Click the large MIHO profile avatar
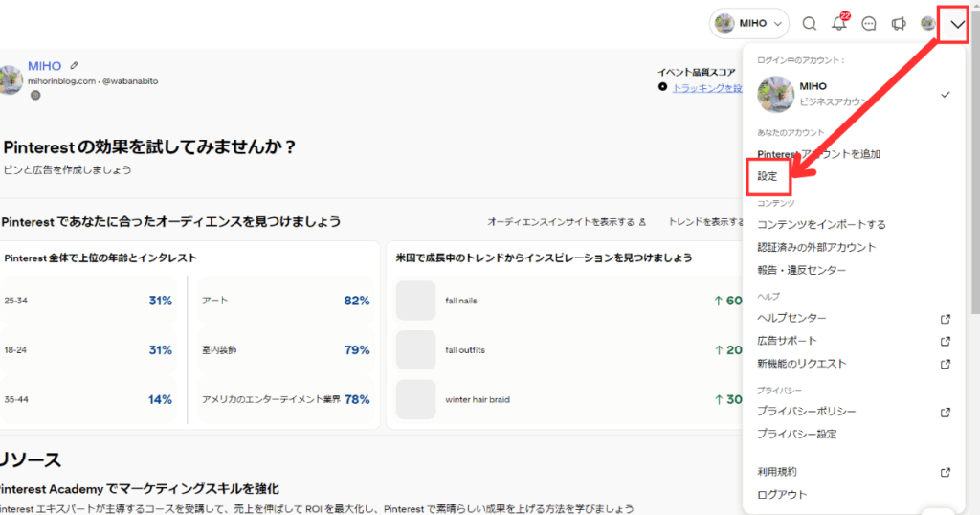 [11, 80]
